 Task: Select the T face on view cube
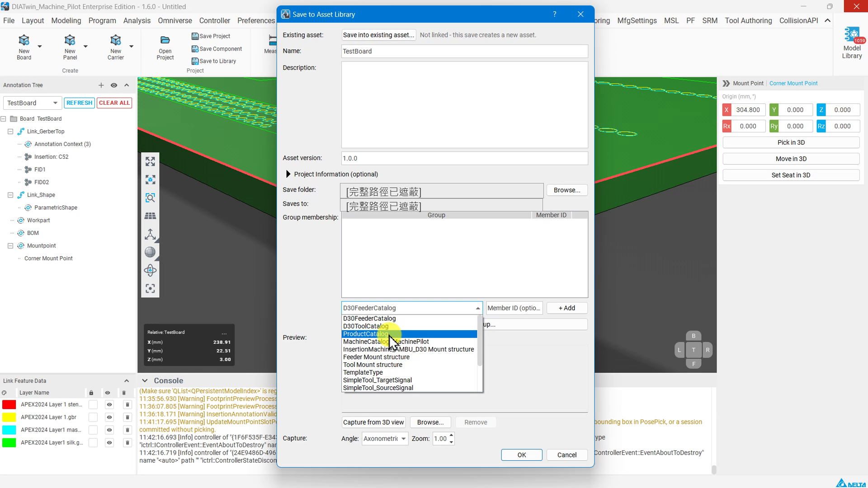pyautogui.click(x=693, y=350)
